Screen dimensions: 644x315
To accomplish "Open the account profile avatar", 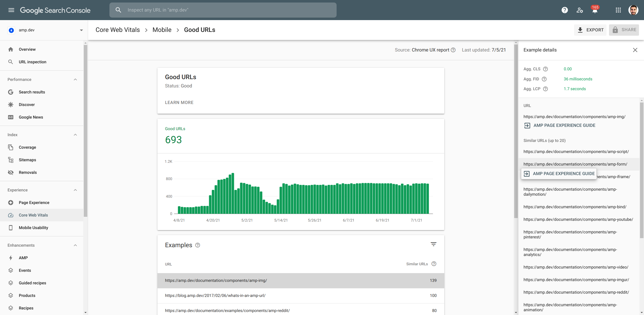I will [633, 10].
